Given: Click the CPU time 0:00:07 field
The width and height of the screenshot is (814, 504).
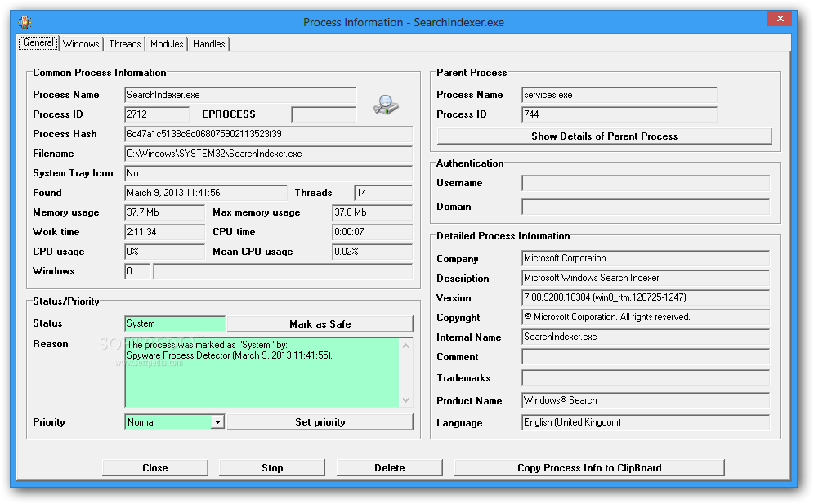Looking at the screenshot, I should (372, 232).
